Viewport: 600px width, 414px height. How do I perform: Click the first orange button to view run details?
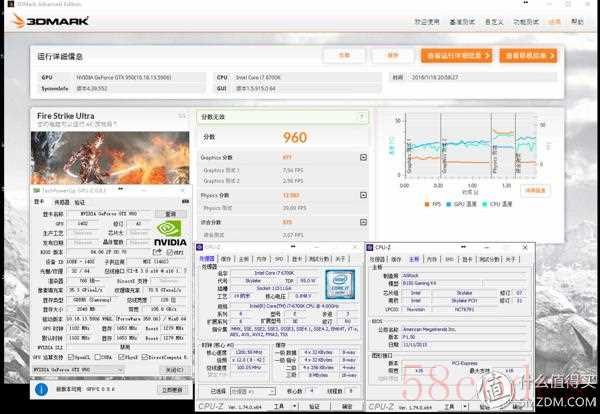click(456, 55)
